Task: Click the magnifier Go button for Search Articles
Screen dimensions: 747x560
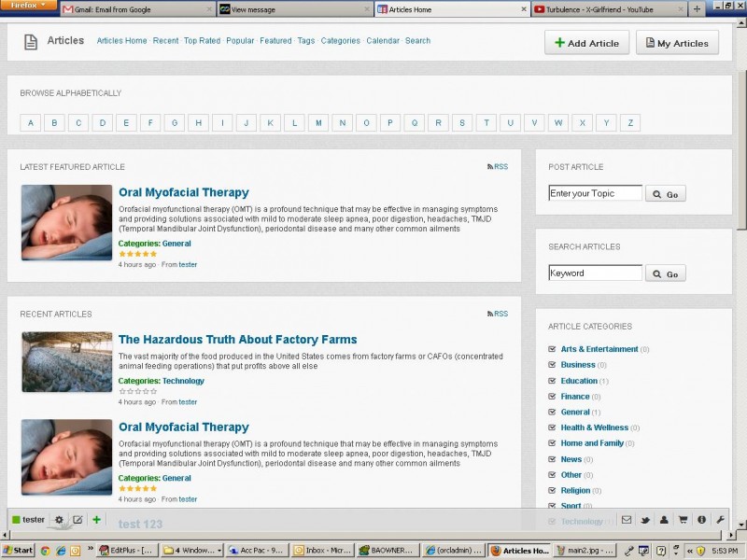Action: [x=666, y=273]
